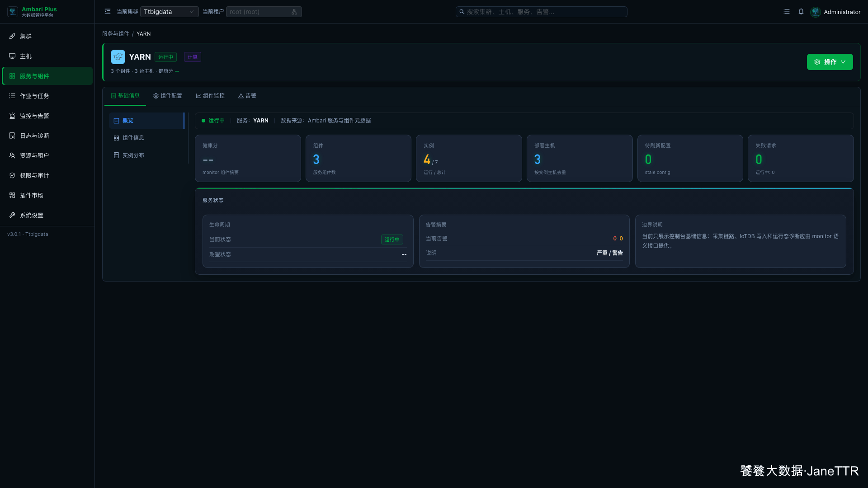Click the 组件 count card showing 3
Viewport: 868px width, 488px height.
pos(359,158)
